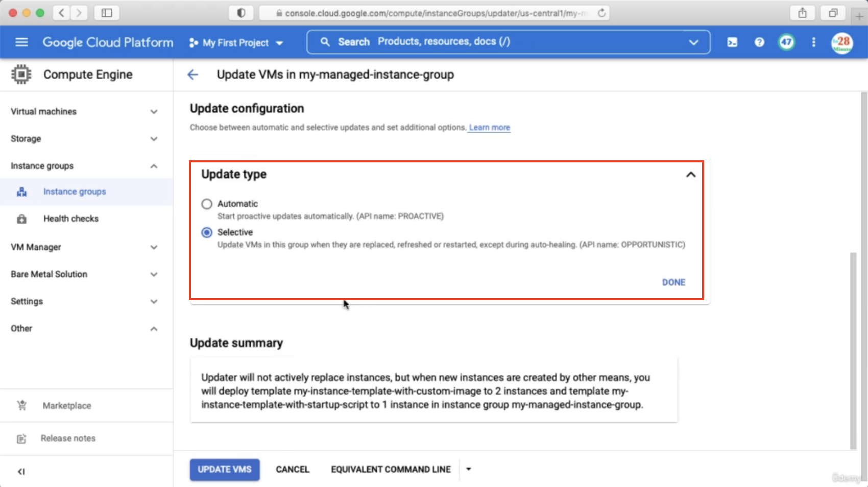Image resolution: width=868 pixels, height=487 pixels.
Task: Click the Update summary description text
Action: (x=425, y=391)
